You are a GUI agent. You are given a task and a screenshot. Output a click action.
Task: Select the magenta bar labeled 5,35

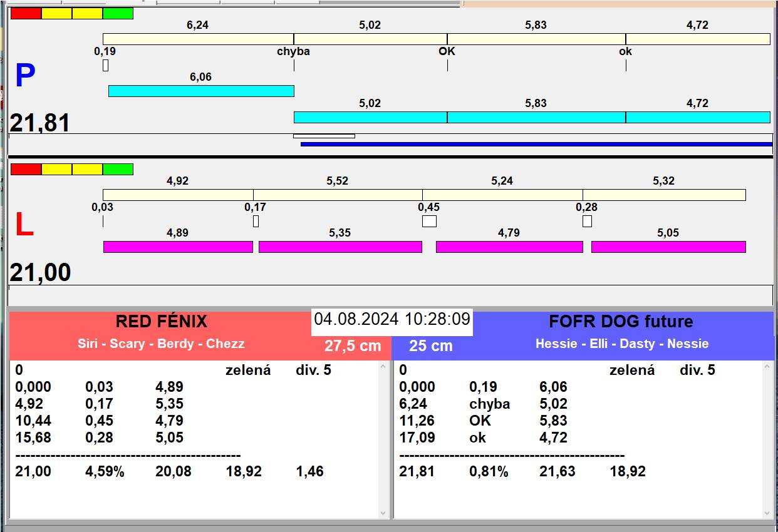pos(340,247)
